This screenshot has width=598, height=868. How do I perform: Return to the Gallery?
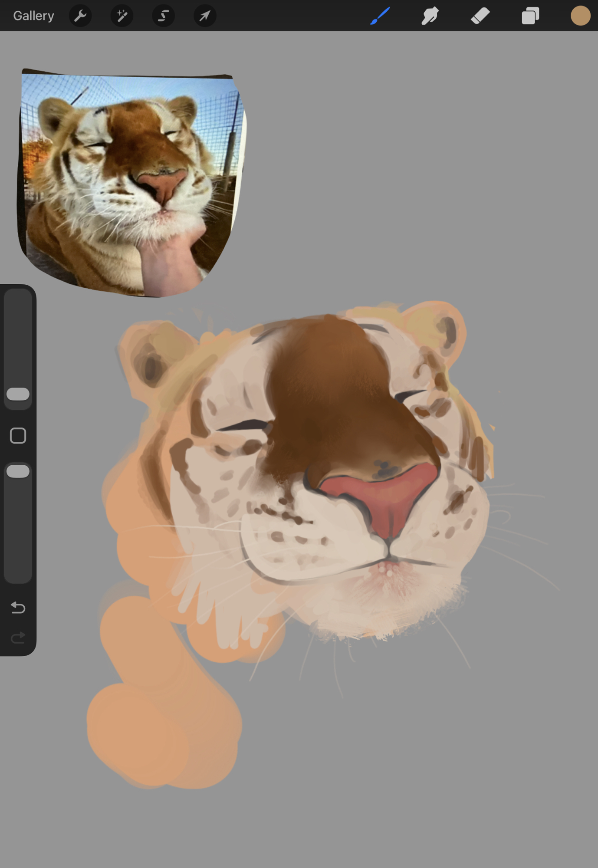33,16
